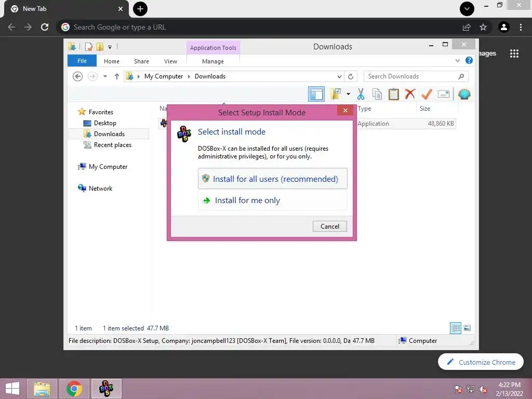
Task: Close the Select Setup Install Mode dialog
Action: tap(345, 110)
